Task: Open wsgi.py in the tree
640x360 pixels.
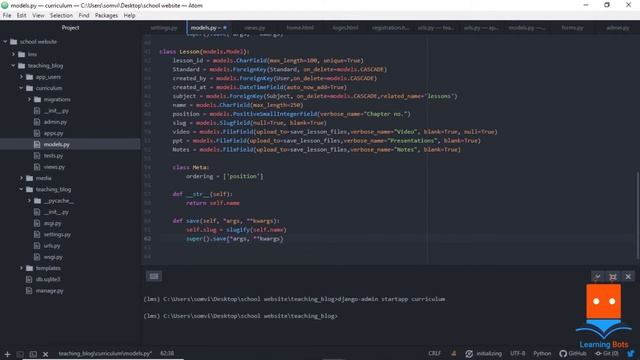Action: 53,257
